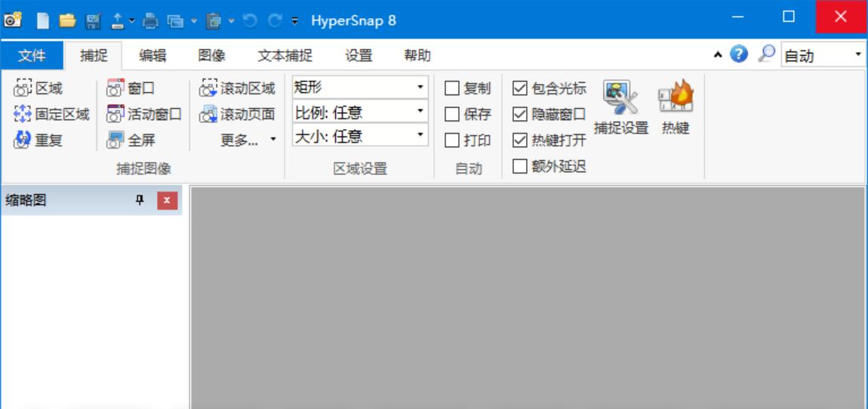This screenshot has width=868, height=409.
Task: Start a 固定区域 fixed region capture
Action: (x=51, y=115)
